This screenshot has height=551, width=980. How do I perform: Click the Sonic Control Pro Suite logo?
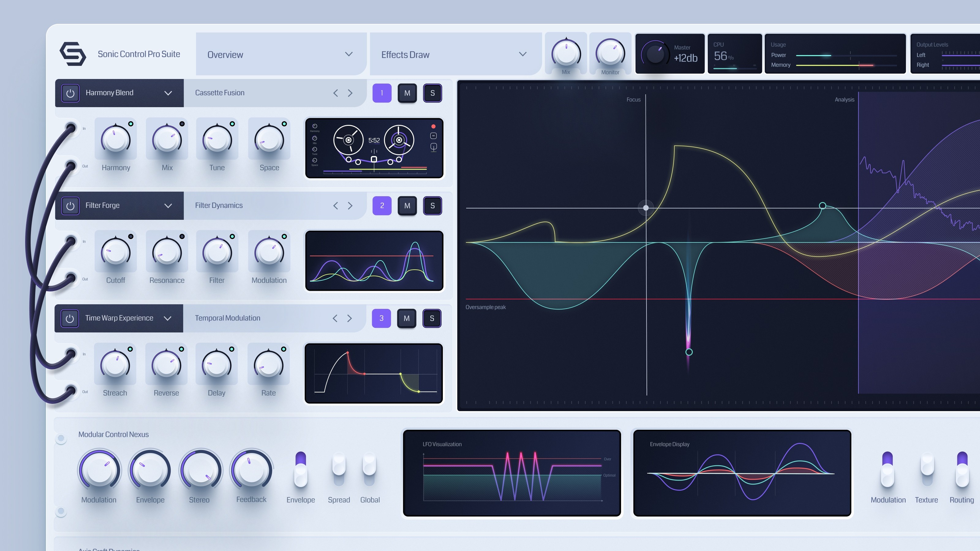(73, 54)
